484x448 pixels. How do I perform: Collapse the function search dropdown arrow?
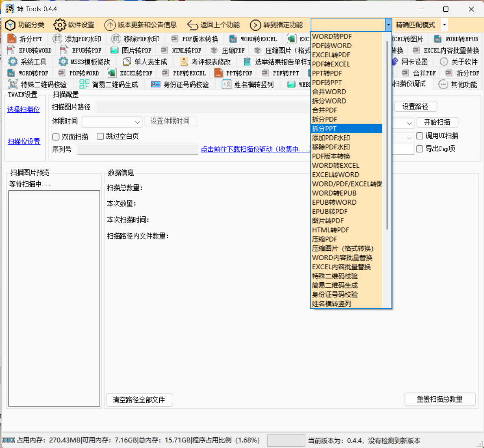[x=388, y=25]
